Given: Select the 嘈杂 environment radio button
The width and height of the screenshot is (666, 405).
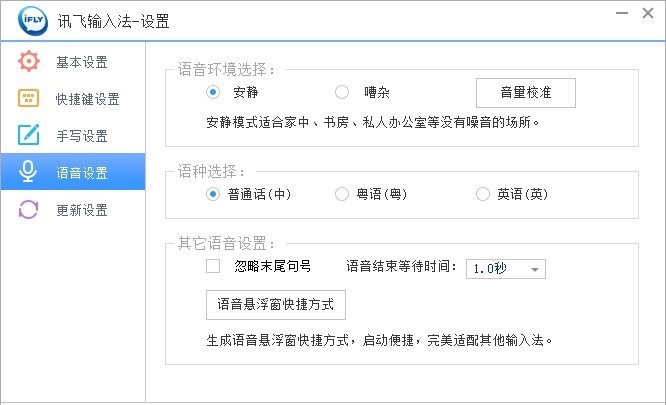Looking at the screenshot, I should (342, 93).
